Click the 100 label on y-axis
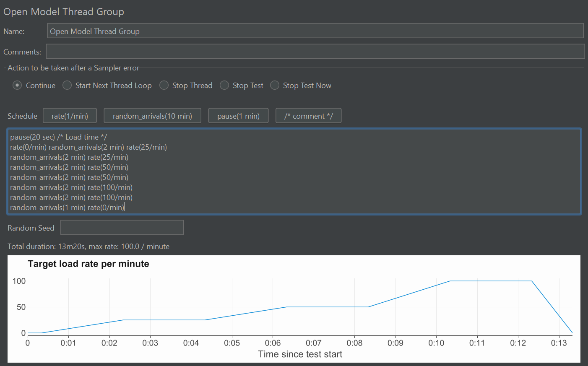The height and width of the screenshot is (366, 588). tap(19, 281)
